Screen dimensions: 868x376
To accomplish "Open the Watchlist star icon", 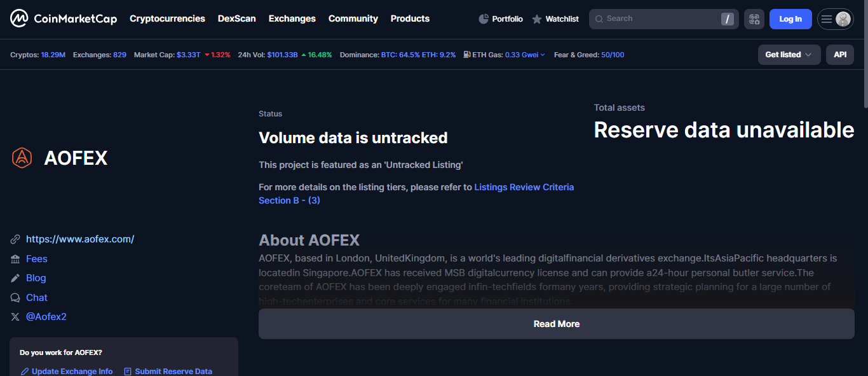I will pos(537,19).
